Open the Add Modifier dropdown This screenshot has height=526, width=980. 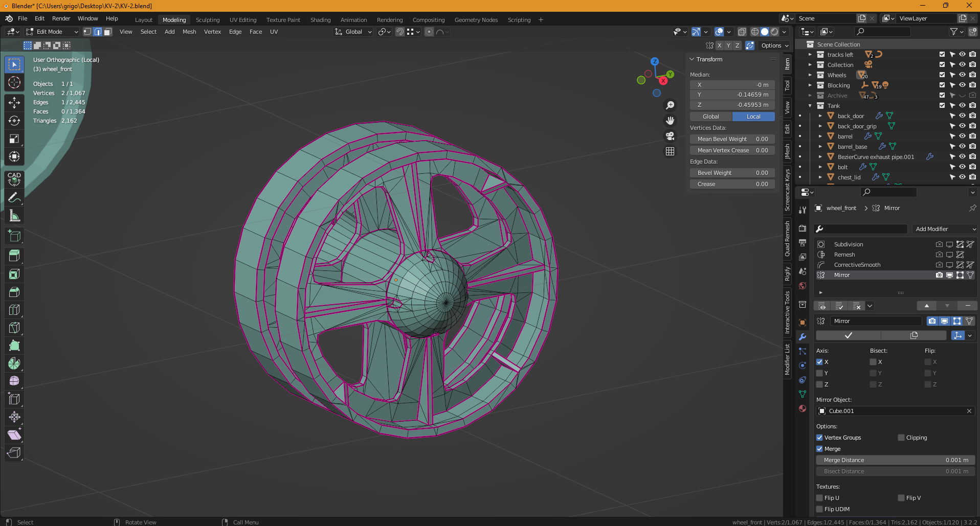(945, 229)
